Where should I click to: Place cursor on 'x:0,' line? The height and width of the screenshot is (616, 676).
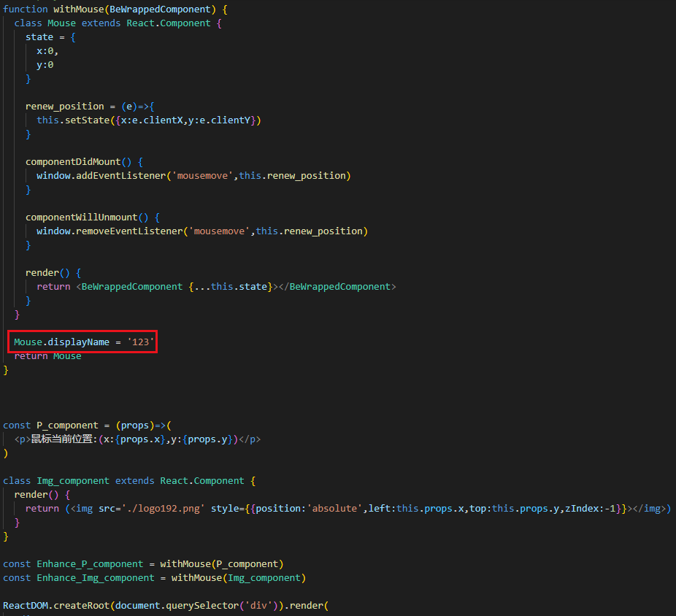coord(47,51)
